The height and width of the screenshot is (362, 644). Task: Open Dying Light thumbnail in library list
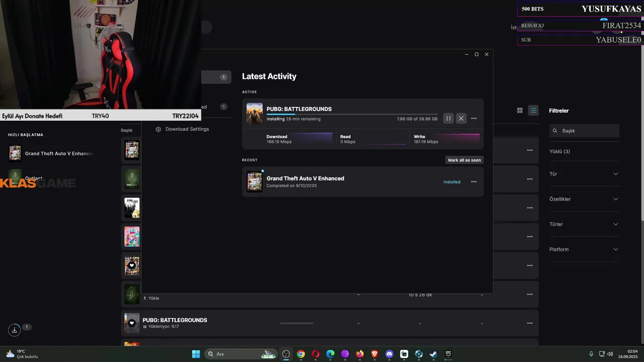tap(132, 208)
